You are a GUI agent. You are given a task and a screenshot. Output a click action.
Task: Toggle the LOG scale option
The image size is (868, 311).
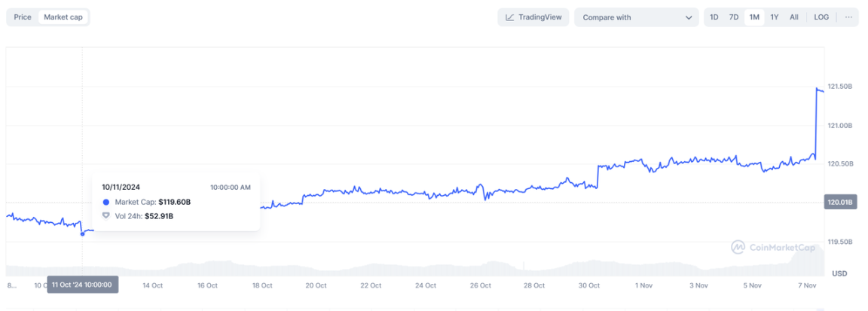tap(821, 17)
